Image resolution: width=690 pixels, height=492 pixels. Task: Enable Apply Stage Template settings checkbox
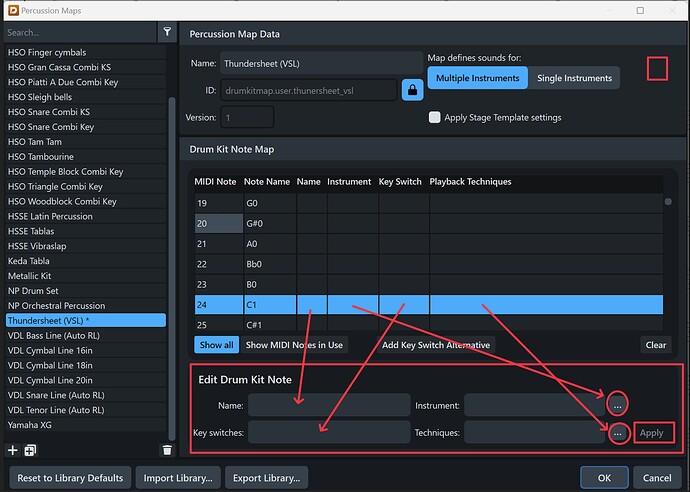(434, 117)
